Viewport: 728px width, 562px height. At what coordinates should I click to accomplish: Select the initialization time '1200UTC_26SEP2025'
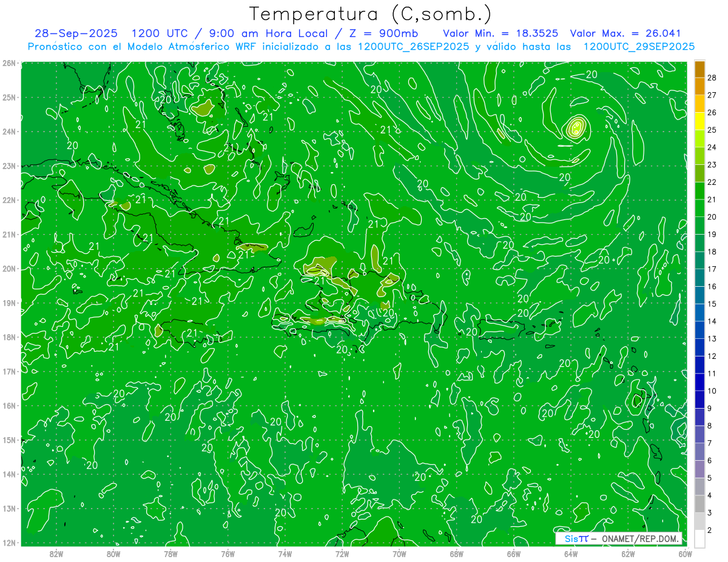point(414,47)
